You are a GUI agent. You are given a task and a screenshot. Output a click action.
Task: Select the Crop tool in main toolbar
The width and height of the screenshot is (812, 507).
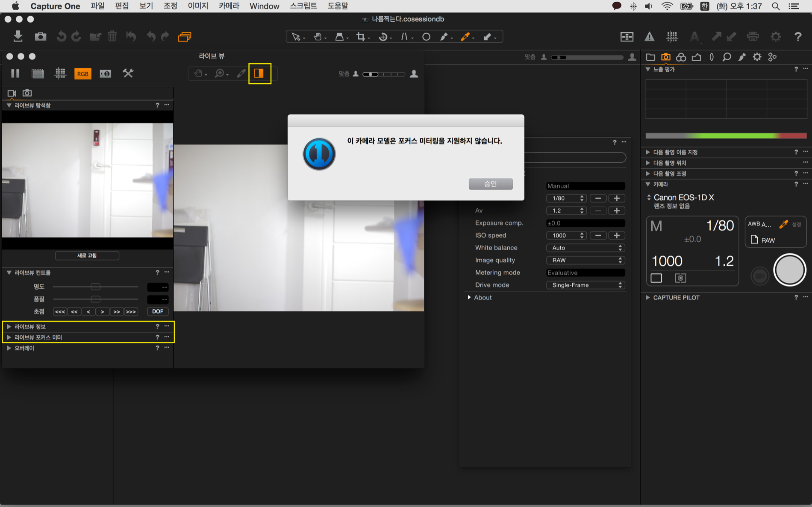(x=361, y=37)
